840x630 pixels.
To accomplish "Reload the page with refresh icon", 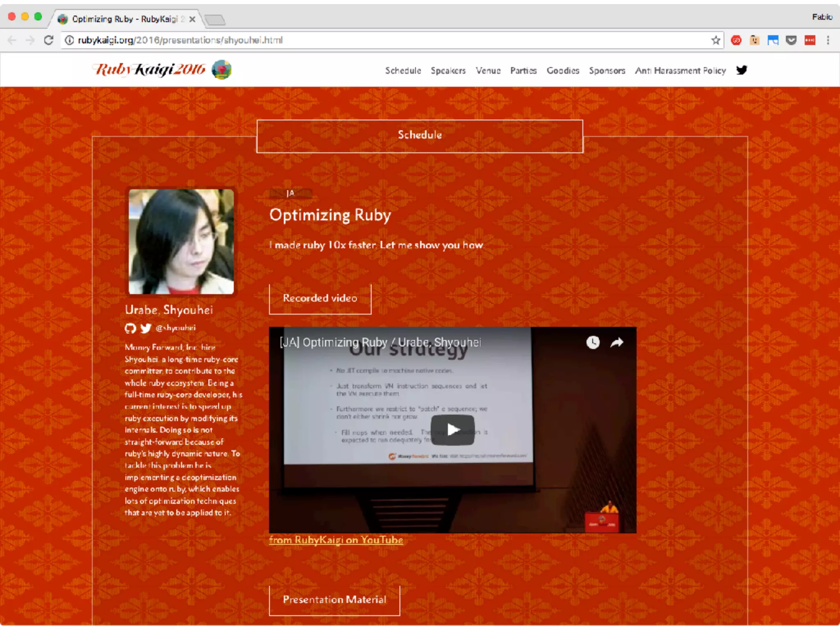I will pos(49,40).
